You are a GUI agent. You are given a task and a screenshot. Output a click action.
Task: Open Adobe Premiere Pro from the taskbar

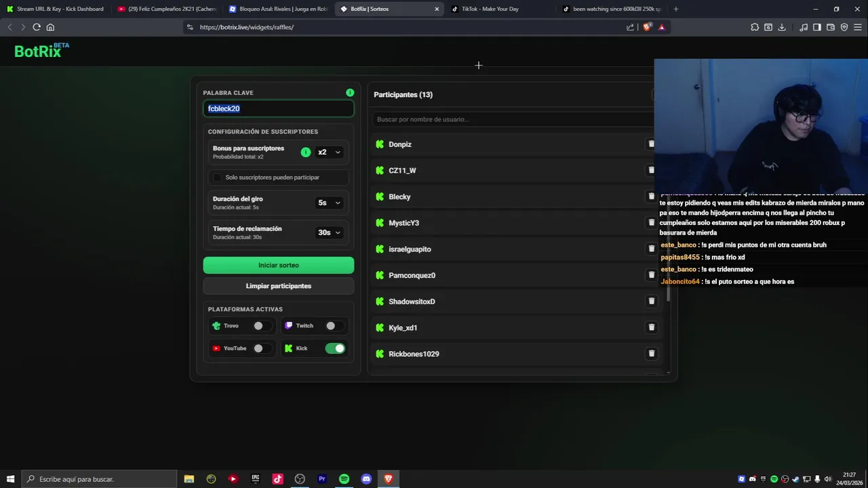pyautogui.click(x=322, y=479)
